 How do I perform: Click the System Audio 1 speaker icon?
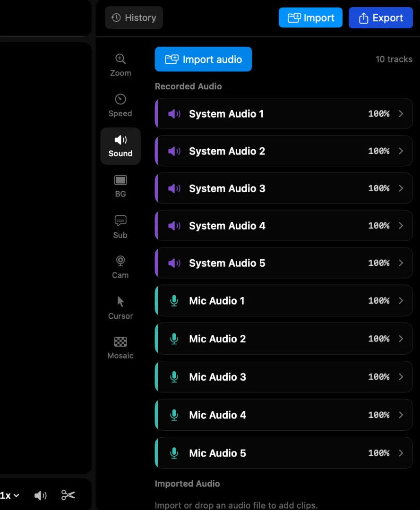coord(174,114)
